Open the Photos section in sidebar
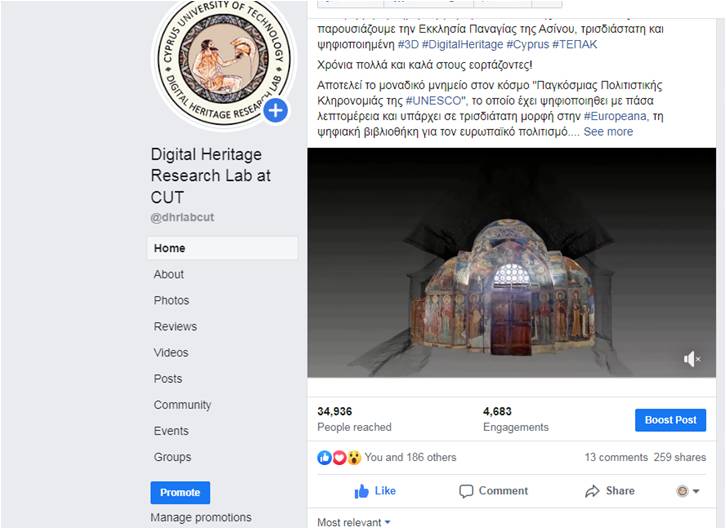 click(171, 300)
